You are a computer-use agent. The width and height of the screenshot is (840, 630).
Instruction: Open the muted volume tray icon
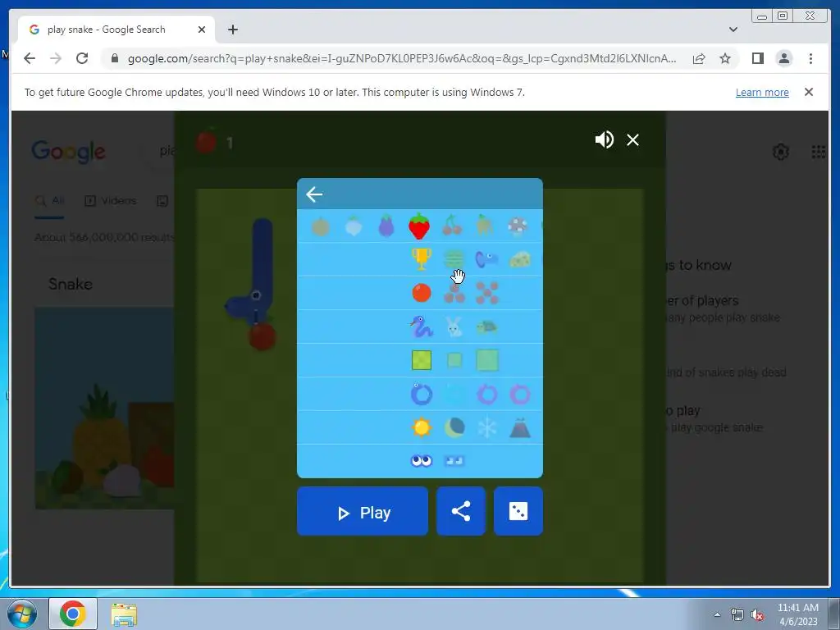(757, 615)
